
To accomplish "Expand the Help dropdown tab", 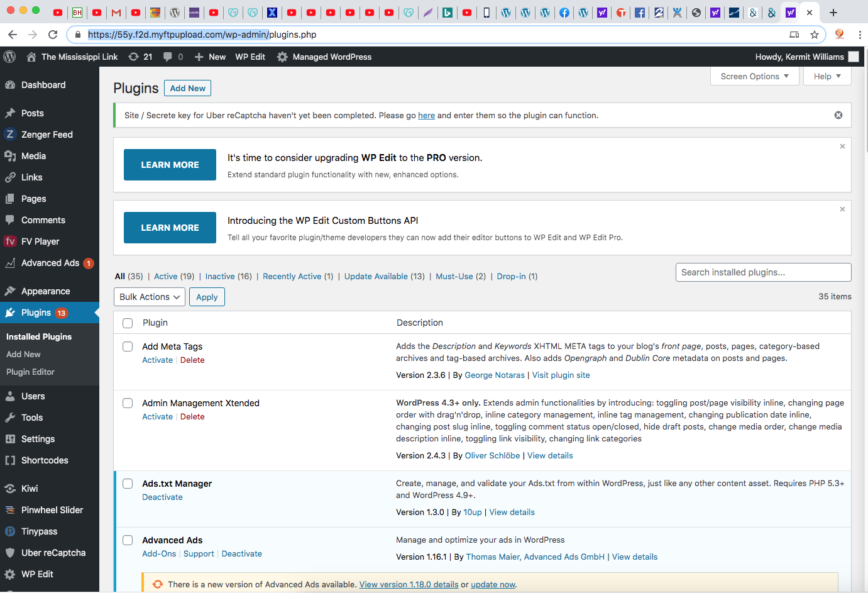I will (x=827, y=76).
